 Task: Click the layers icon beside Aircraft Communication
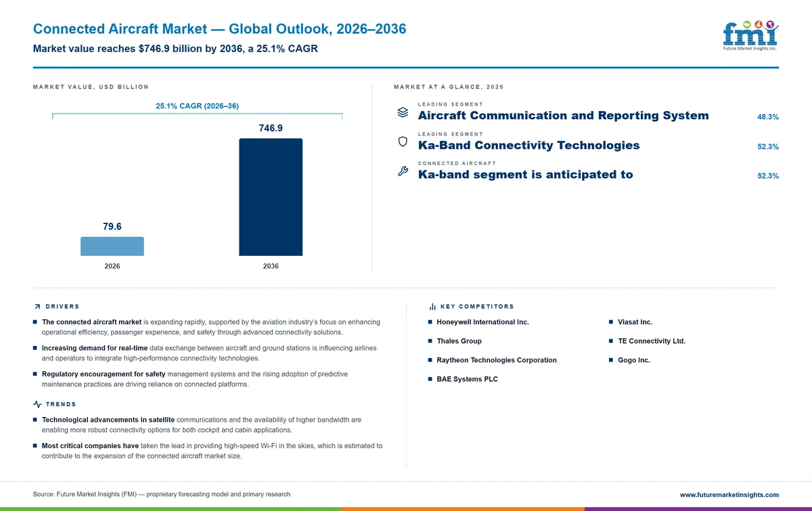(x=402, y=112)
